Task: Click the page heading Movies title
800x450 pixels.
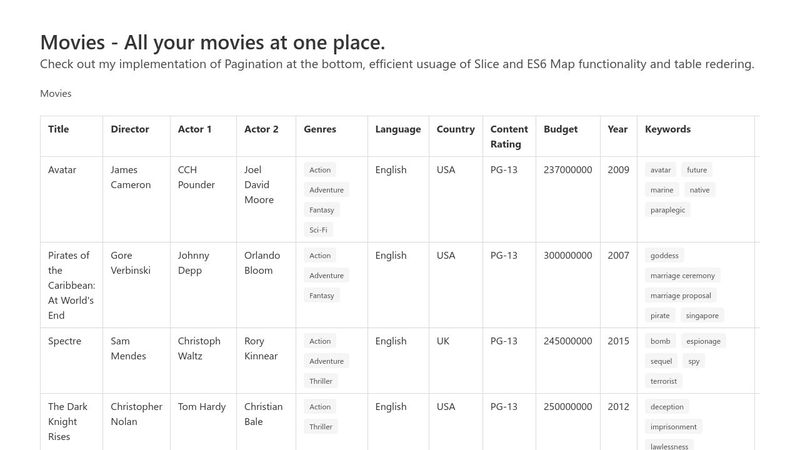Action: [x=212, y=42]
